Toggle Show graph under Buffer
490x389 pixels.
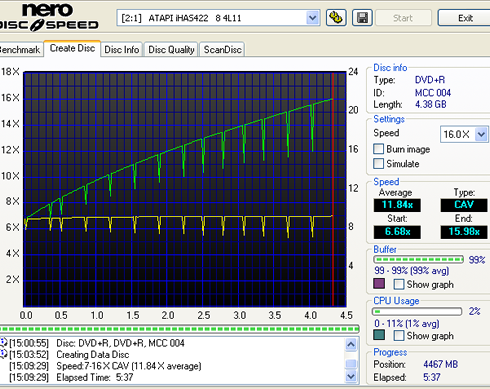399,284
